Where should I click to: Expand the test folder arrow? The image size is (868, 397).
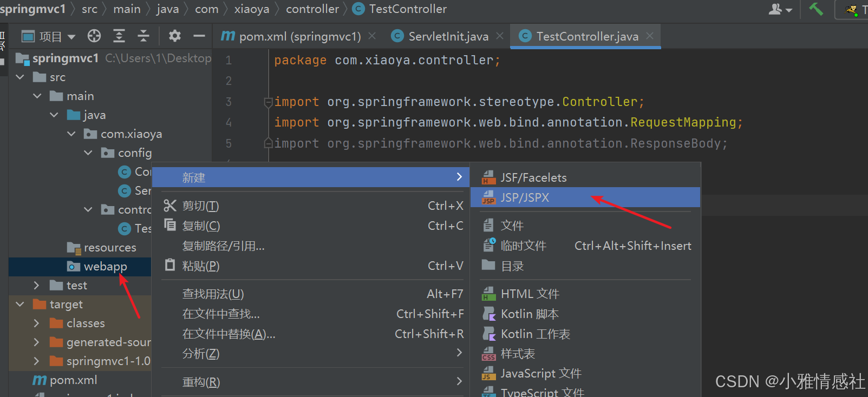coord(37,286)
